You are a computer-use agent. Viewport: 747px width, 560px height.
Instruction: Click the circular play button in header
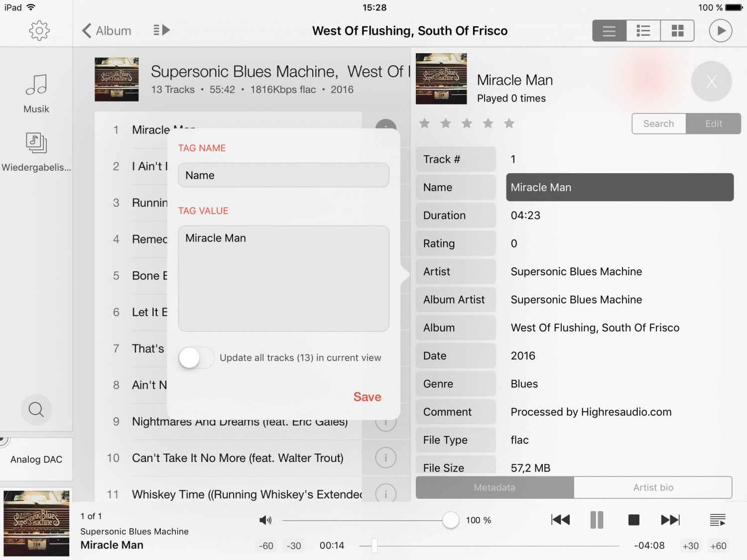721,31
